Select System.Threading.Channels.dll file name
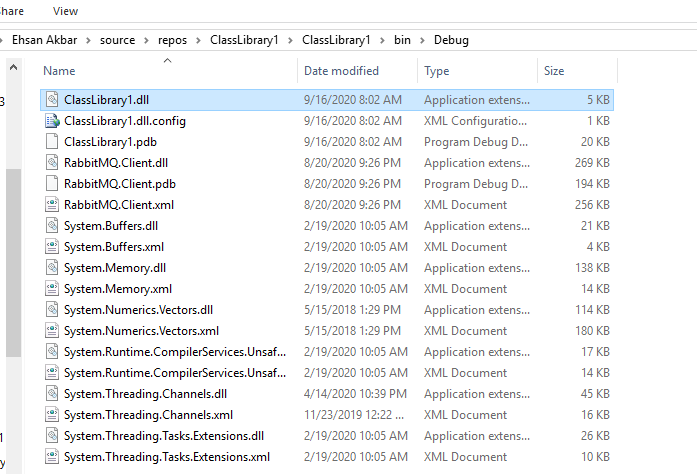Image resolution: width=697 pixels, height=474 pixels. pos(145,394)
